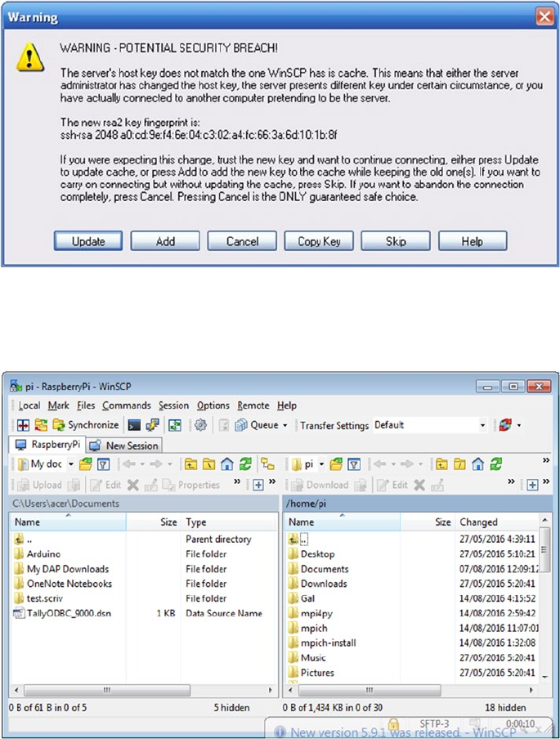Click the /home/pi remote path bar

pyautogui.click(x=418, y=504)
